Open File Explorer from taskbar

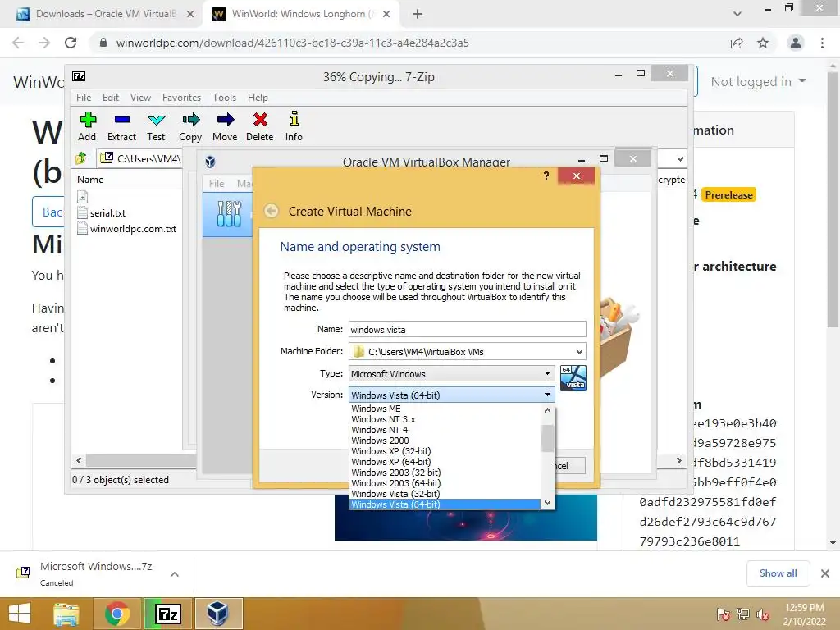(66, 614)
